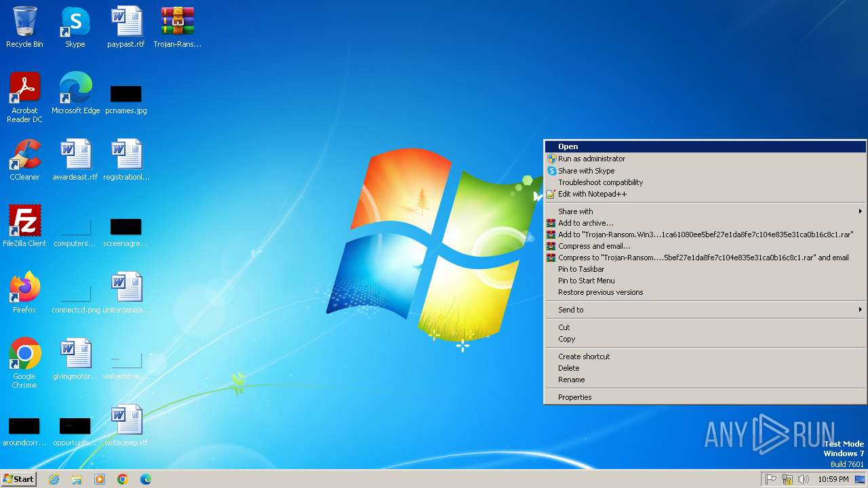
Task: Select the registrationl... document icon
Action: click(x=126, y=160)
